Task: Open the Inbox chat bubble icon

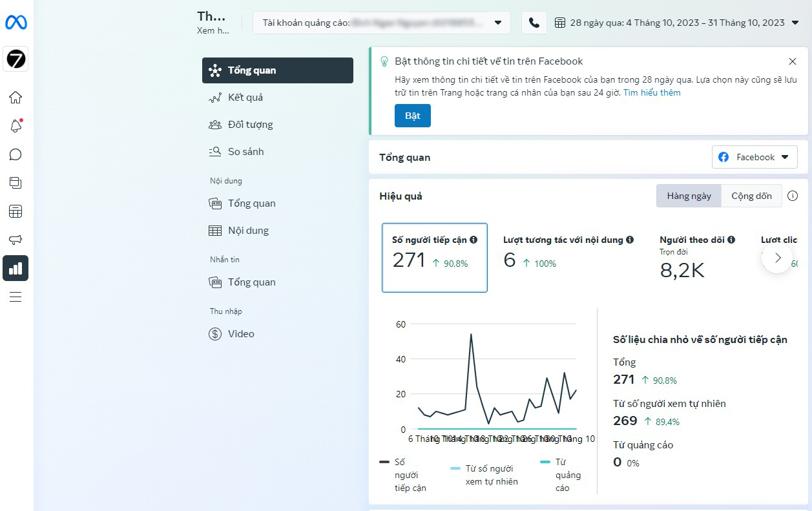Action: tap(16, 154)
